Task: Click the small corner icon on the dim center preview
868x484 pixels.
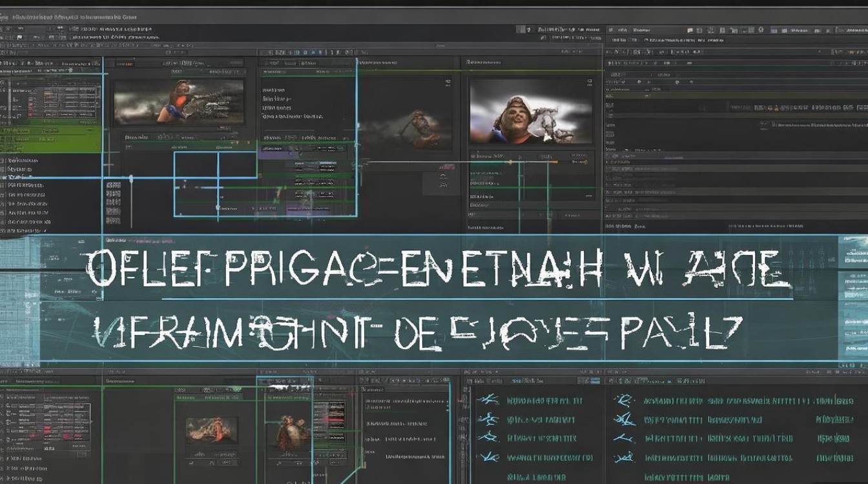Action: [x=447, y=83]
